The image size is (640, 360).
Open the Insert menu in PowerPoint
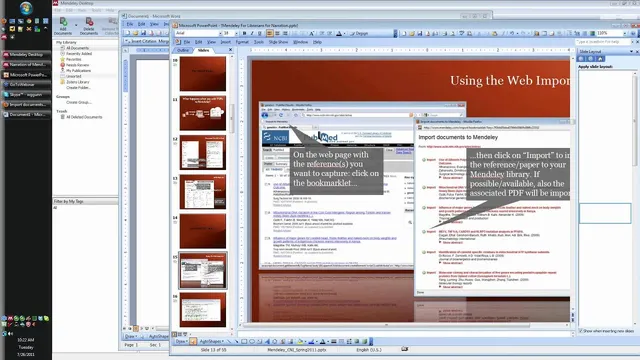pyautogui.click(x=225, y=42)
